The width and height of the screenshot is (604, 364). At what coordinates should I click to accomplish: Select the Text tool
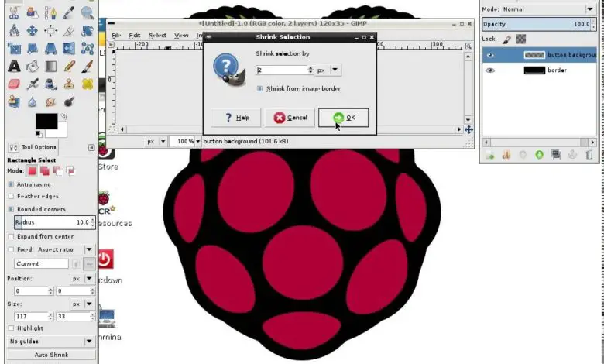pyautogui.click(x=14, y=67)
